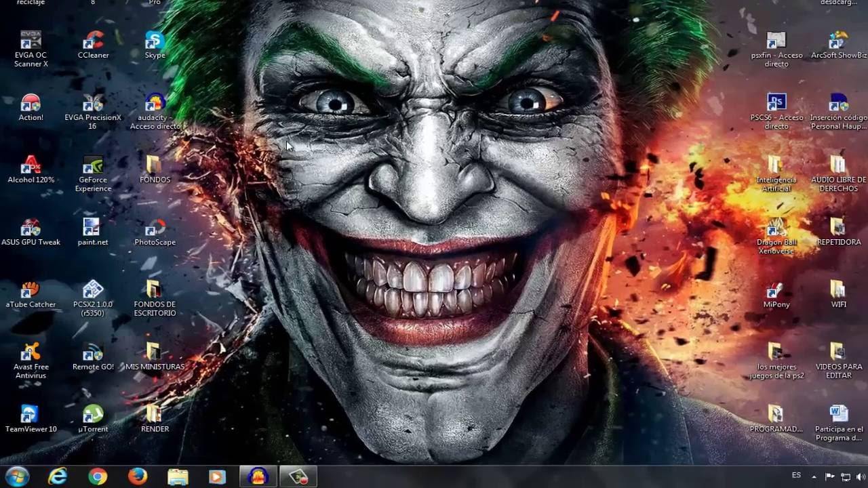
Task: Select the FONDOS DE ESCRITORIO folder
Action: point(155,298)
